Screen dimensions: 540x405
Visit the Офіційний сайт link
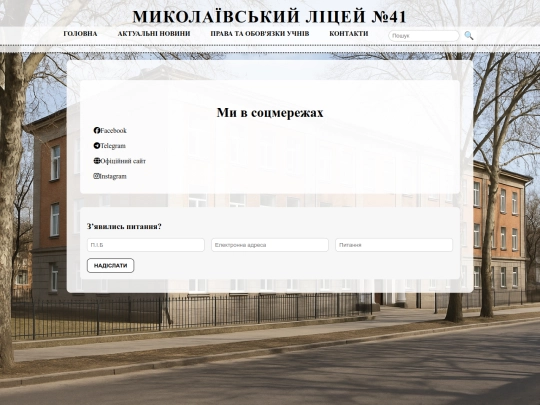pos(123,161)
